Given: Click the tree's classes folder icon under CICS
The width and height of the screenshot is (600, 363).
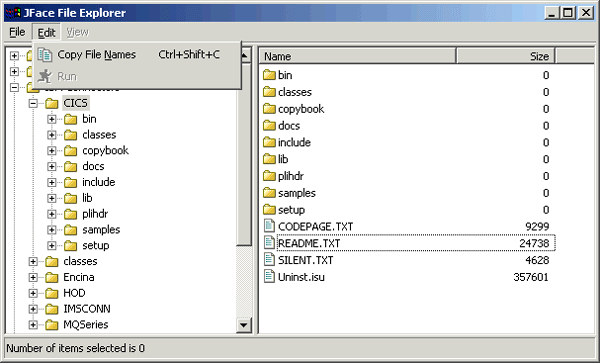Looking at the screenshot, I should 70,135.
